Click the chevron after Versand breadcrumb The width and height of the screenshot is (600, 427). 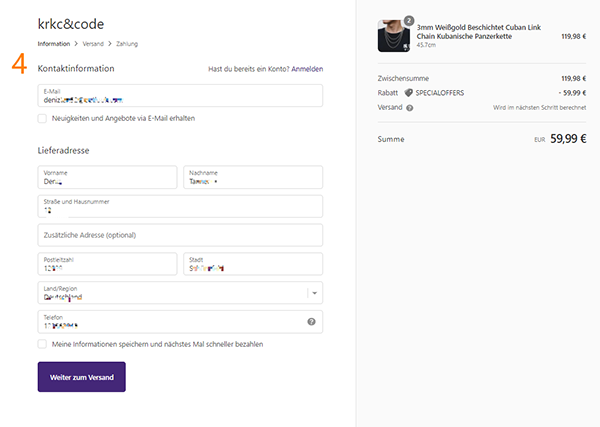point(110,44)
